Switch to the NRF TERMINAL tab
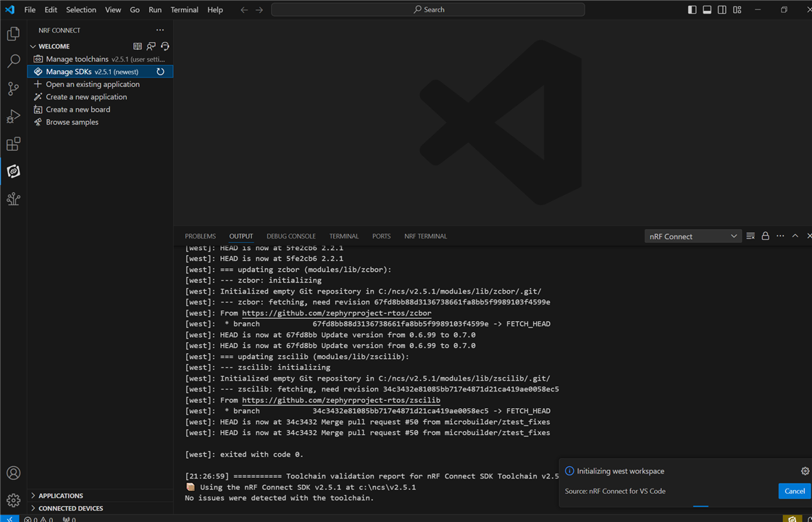812x522 pixels. [426, 236]
